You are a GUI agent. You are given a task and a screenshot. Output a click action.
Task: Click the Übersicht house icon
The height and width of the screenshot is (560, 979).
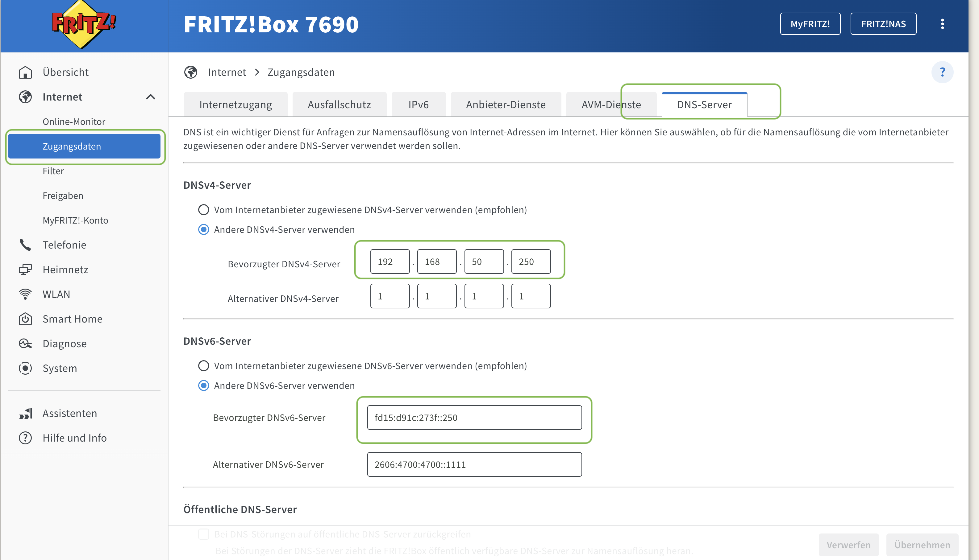coord(25,72)
